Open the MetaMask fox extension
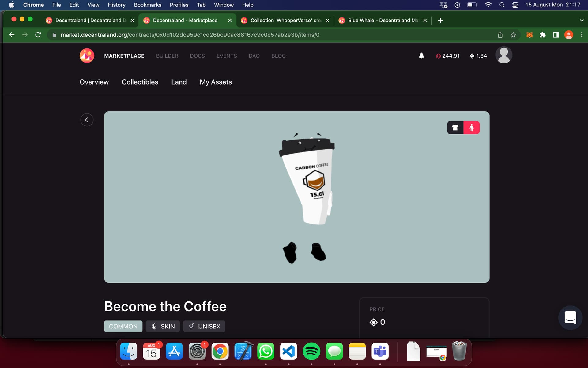Viewport: 588px width, 368px height. [x=530, y=35]
